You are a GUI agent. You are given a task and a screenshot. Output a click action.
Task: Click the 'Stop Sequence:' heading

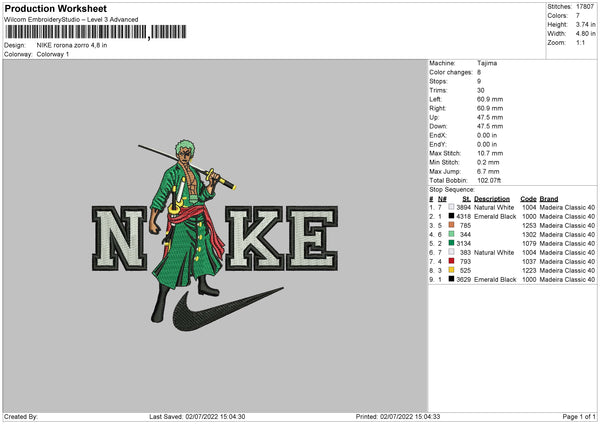(452, 190)
